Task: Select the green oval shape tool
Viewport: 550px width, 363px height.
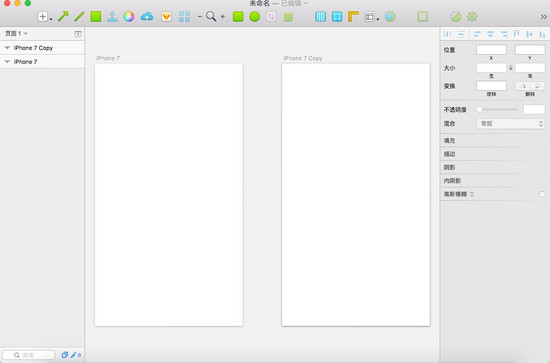Action: 255,16
